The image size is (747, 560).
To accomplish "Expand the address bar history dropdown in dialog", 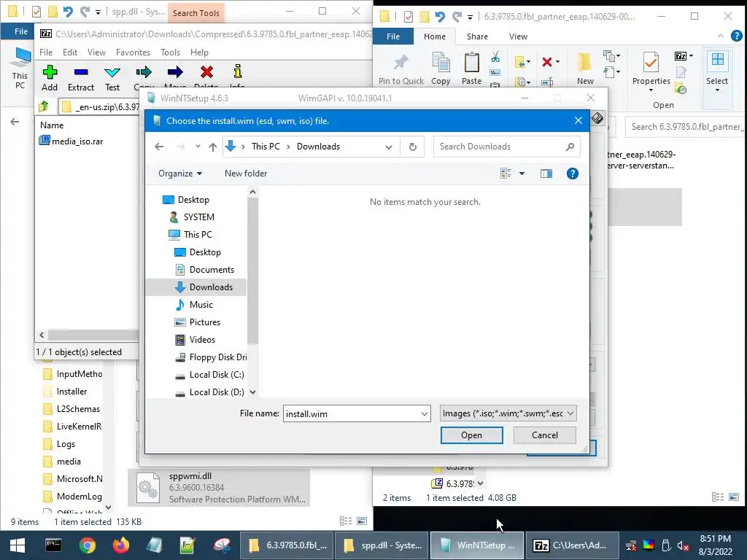I will 389,147.
